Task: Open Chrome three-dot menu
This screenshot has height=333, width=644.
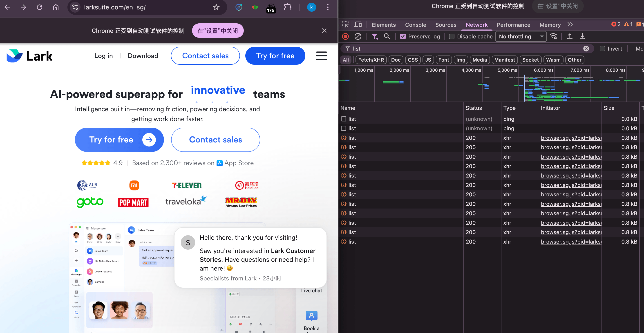Action: (328, 7)
